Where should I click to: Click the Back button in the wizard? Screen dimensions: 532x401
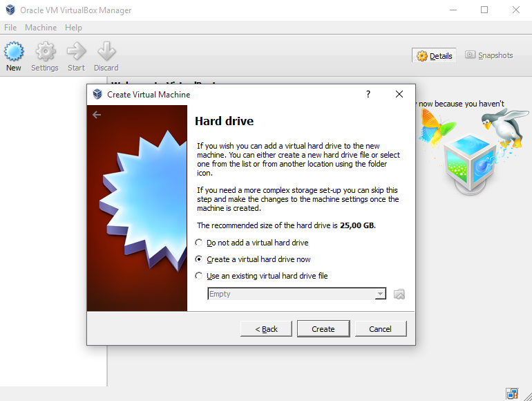pyautogui.click(x=266, y=329)
